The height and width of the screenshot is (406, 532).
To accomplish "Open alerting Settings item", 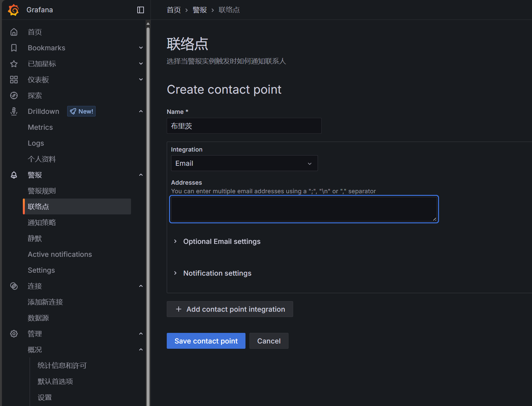I will (41, 270).
